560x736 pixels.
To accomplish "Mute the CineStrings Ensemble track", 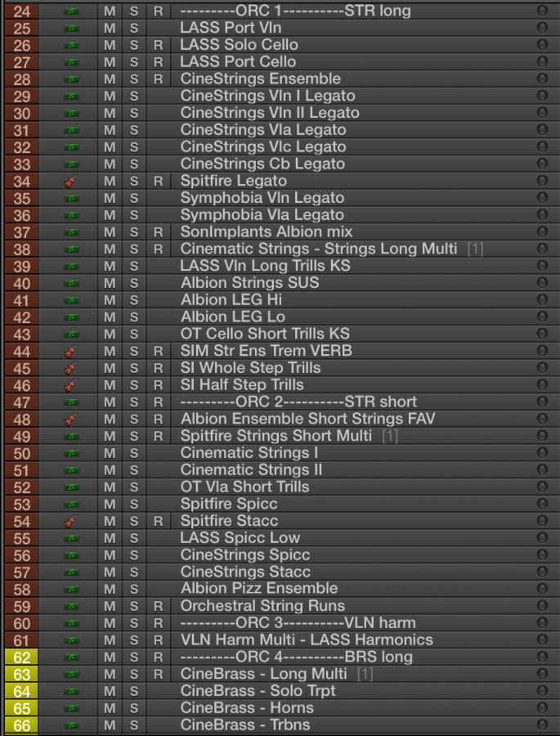I will pos(109,79).
